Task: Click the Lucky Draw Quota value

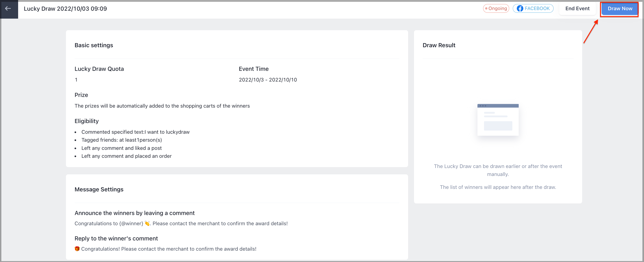Action: (76, 80)
